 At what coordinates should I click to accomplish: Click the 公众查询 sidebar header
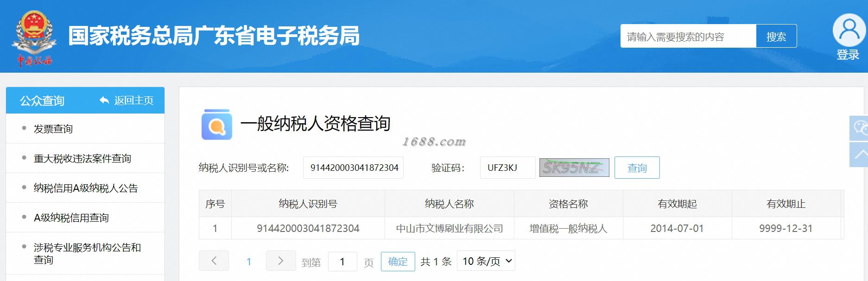coord(42,100)
